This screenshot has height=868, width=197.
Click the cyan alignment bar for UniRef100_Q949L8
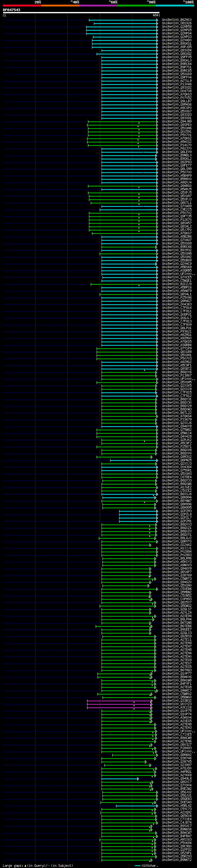click(120, 779)
